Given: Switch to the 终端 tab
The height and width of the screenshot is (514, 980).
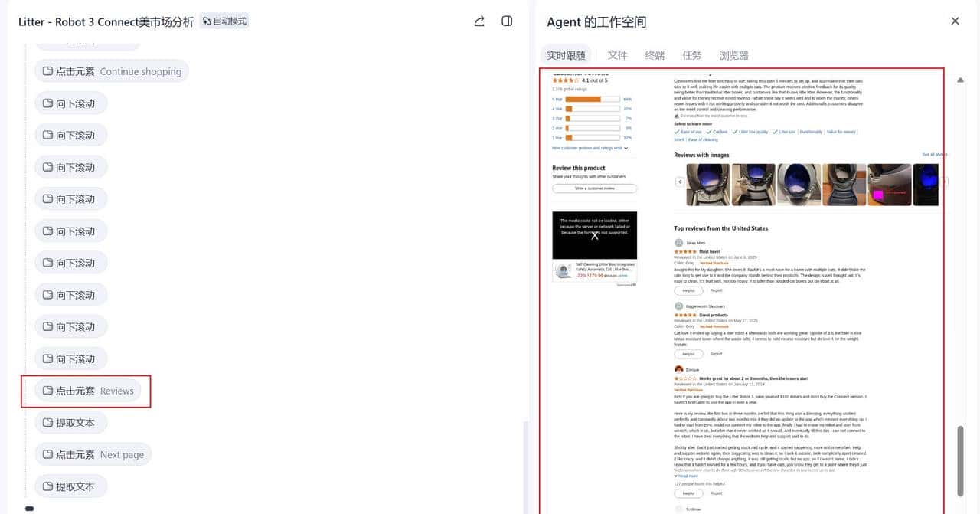Looking at the screenshot, I should (655, 55).
